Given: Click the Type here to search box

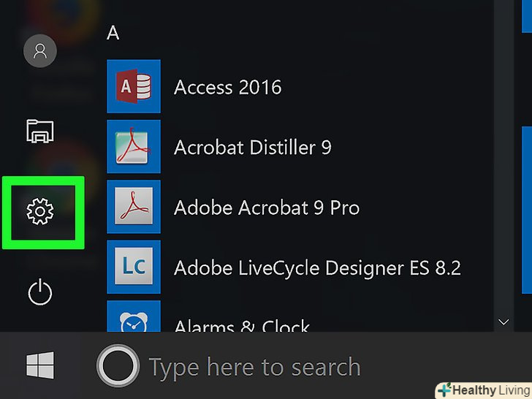Looking at the screenshot, I should coord(254,366).
